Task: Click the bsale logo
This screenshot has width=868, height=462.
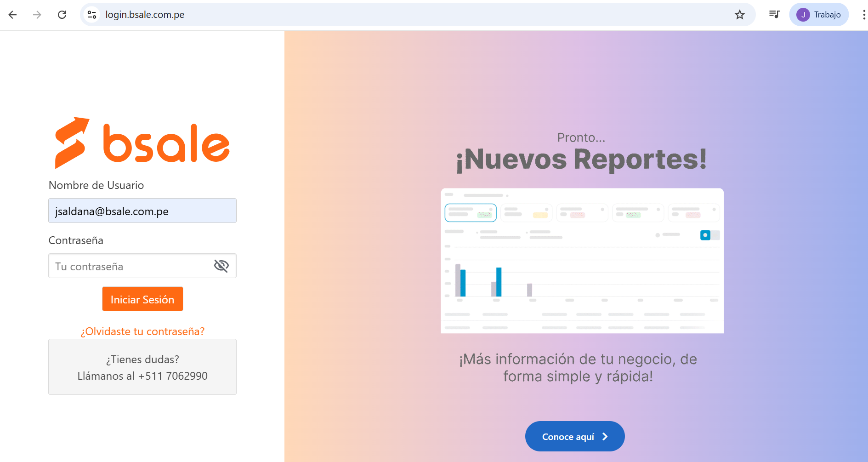Action: pos(142,143)
